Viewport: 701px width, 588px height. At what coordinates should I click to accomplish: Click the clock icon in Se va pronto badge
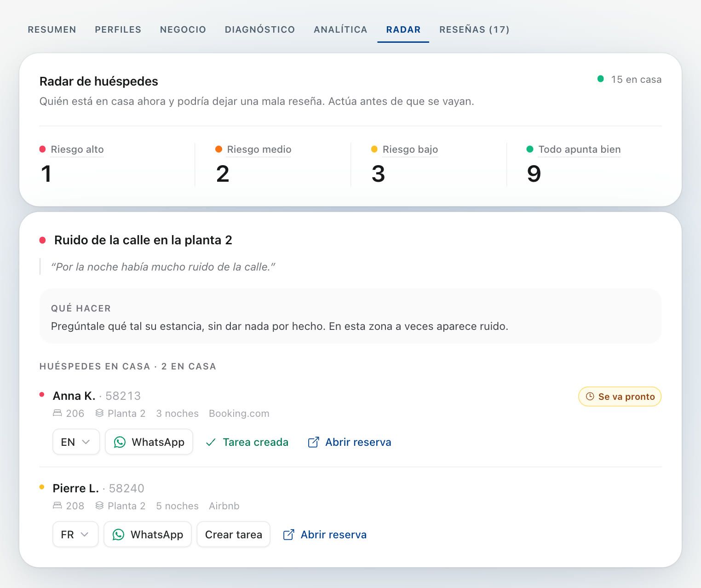point(590,397)
